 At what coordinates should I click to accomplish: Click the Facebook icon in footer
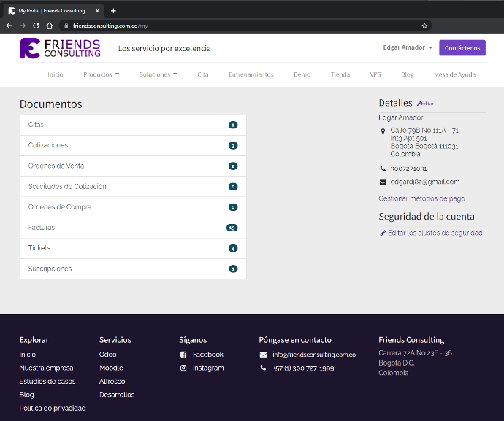pos(183,355)
